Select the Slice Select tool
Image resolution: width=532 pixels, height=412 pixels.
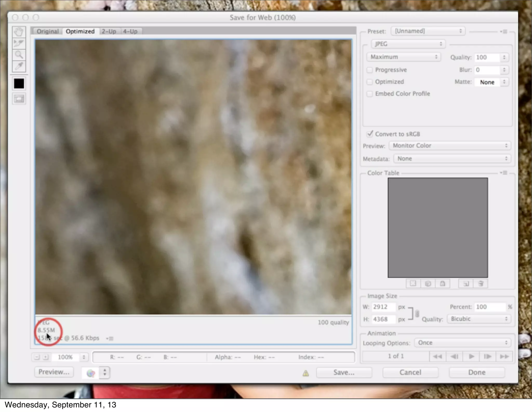tap(19, 43)
